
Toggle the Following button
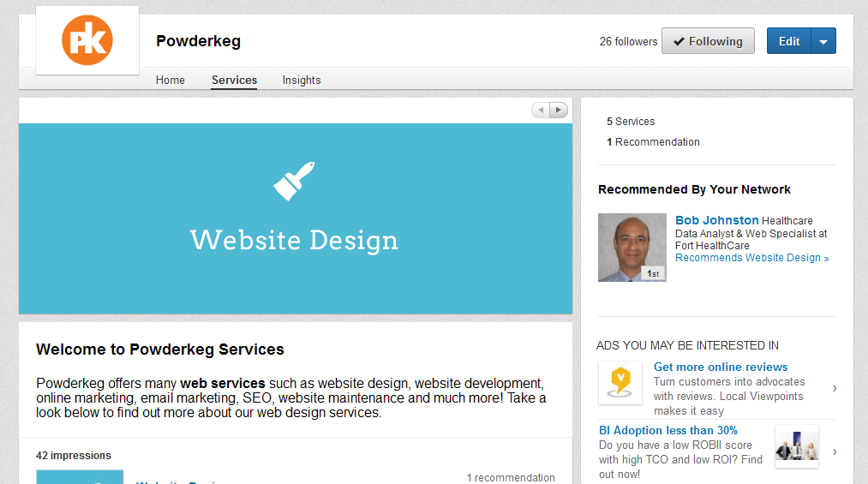click(x=708, y=41)
